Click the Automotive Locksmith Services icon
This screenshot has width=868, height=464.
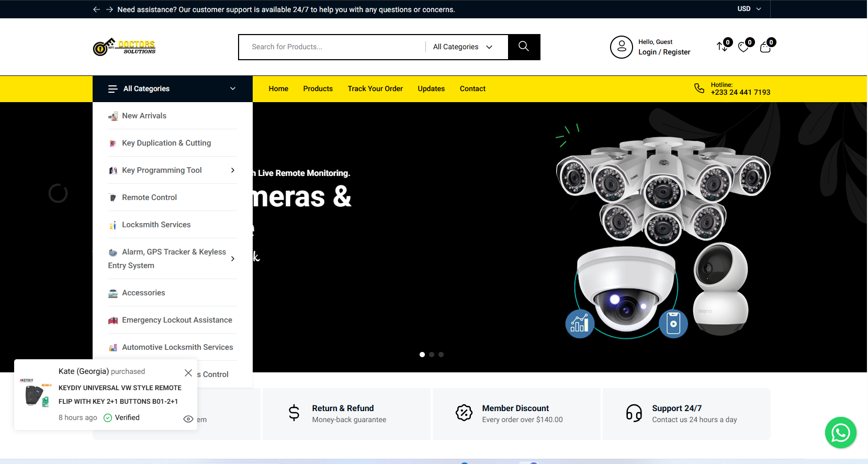(x=113, y=348)
